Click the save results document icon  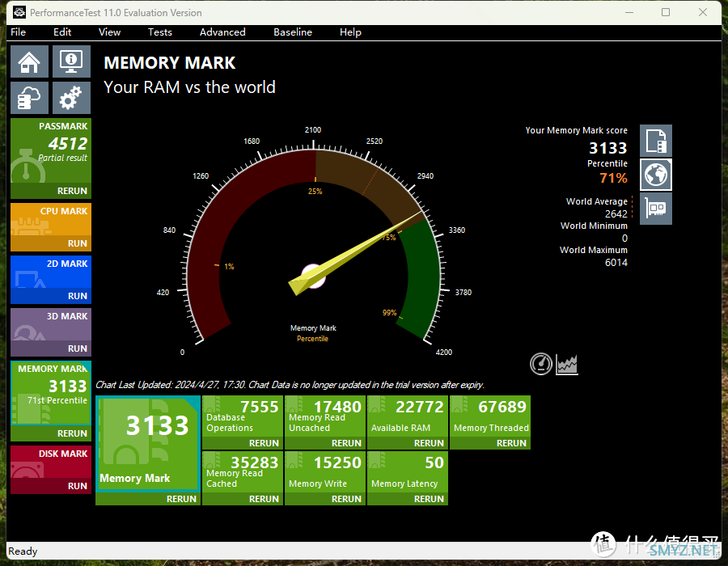655,141
